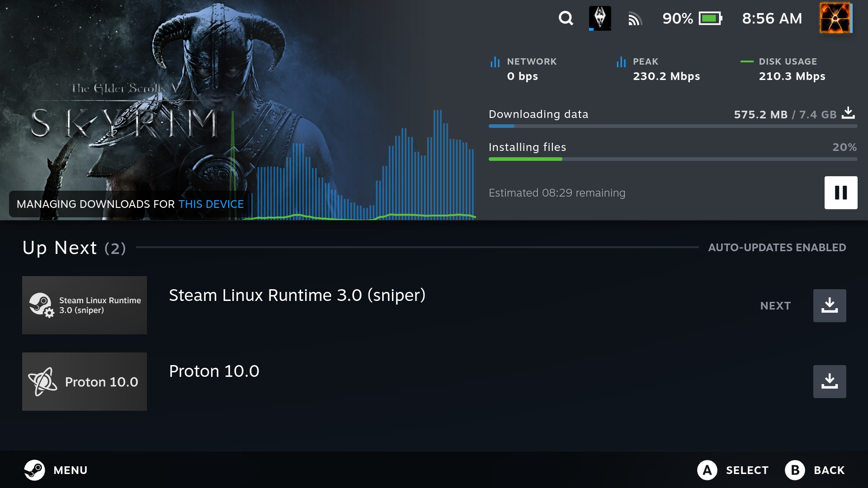
Task: Click the Downloading data progress bar
Action: coord(673,126)
